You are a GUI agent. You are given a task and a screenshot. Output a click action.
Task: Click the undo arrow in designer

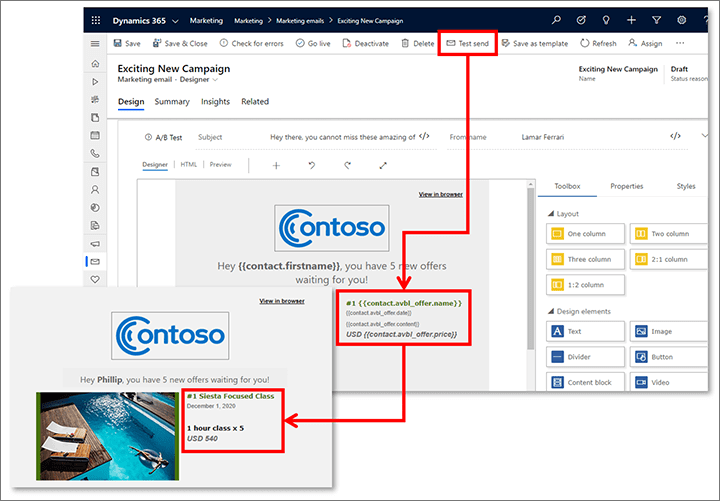point(312,165)
